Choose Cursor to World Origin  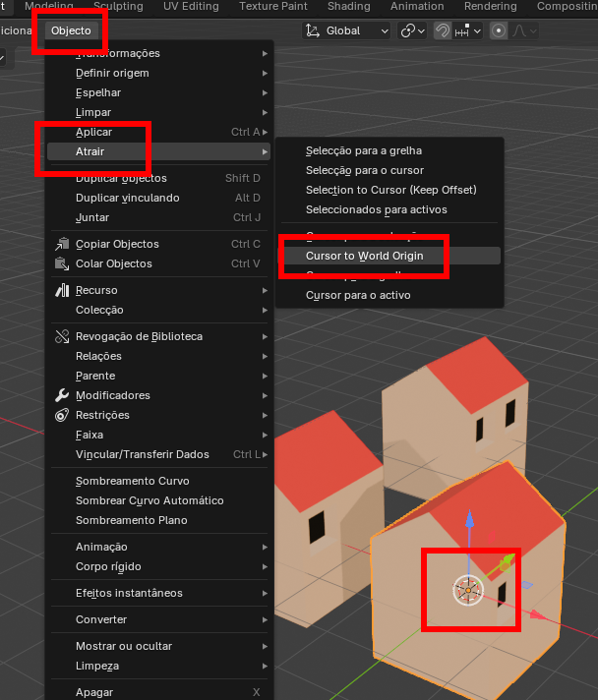pos(389,256)
